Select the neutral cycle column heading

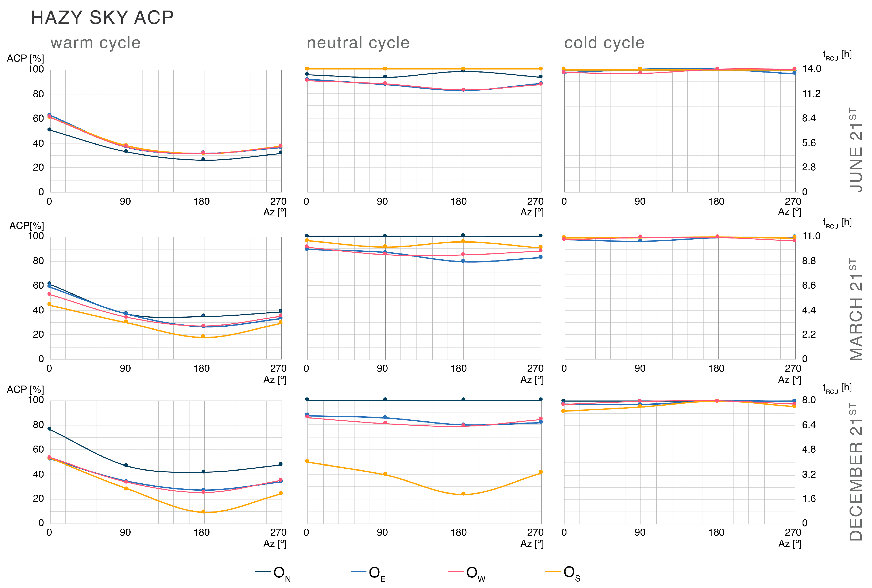(x=358, y=43)
